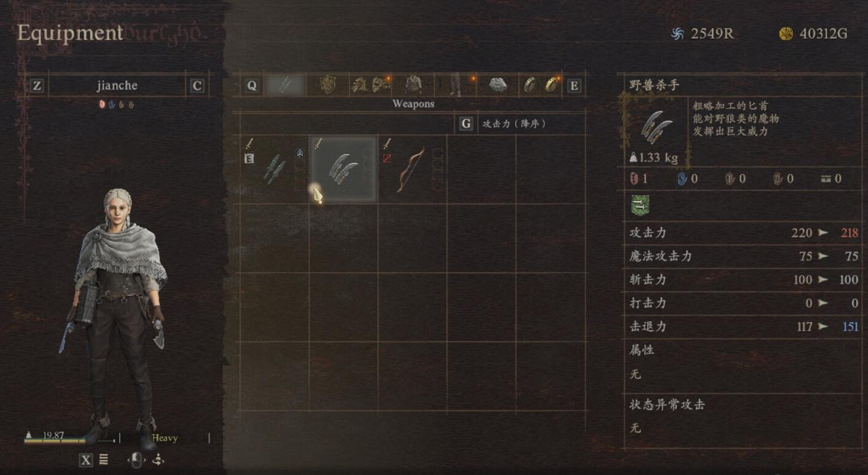Click the Z previous character key

pos(37,85)
